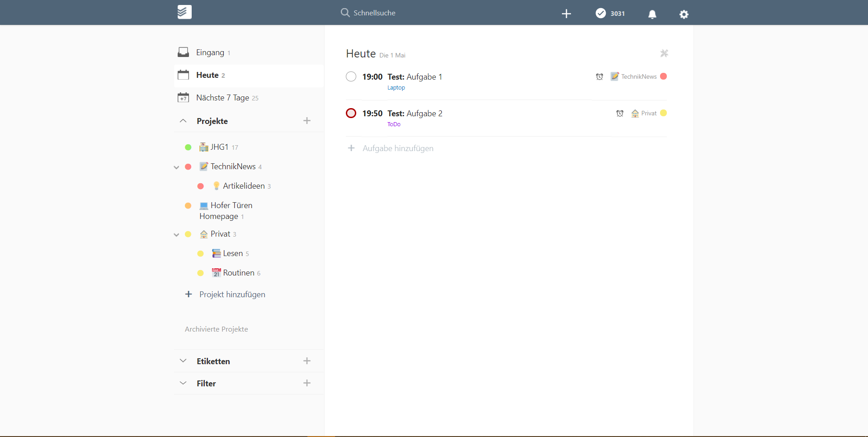Add a new filter with Filter plus
Screen dimensions: 868x437
[307, 383]
